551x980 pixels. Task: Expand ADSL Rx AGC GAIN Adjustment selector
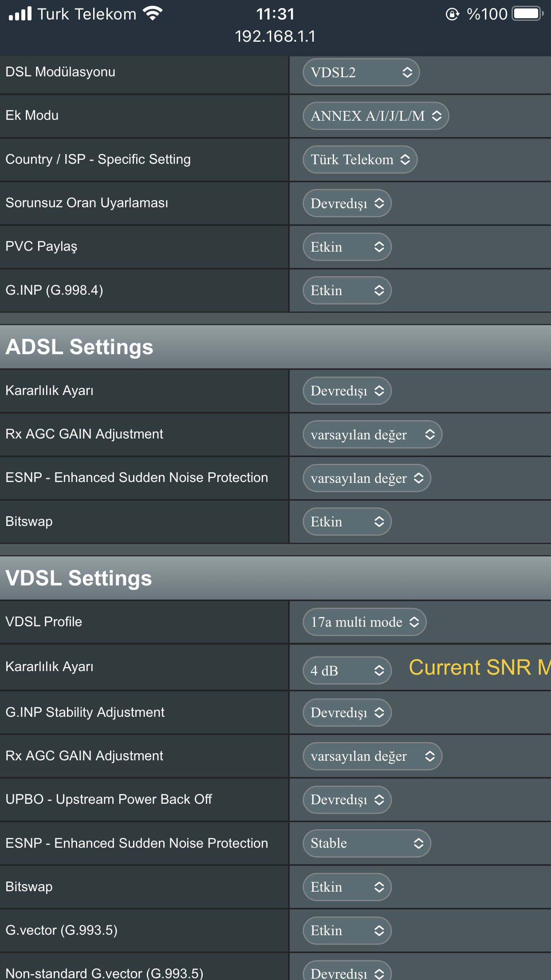click(x=372, y=434)
